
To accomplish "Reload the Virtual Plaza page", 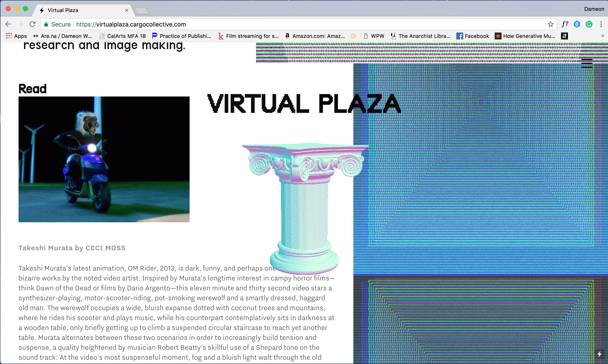I will click(x=32, y=24).
